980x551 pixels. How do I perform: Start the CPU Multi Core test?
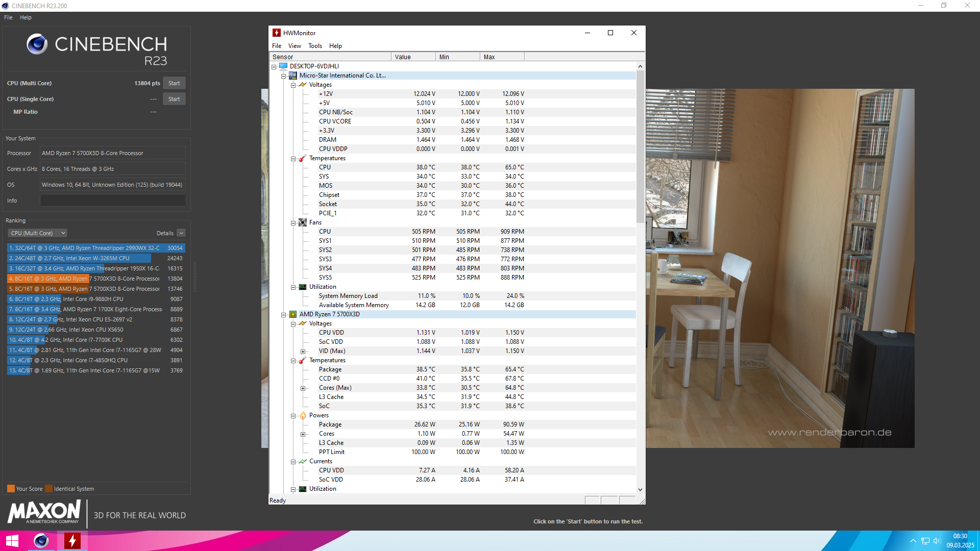point(174,83)
